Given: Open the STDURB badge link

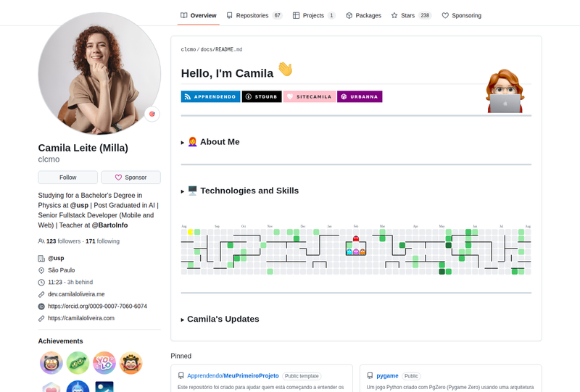Looking at the screenshot, I should 262,96.
